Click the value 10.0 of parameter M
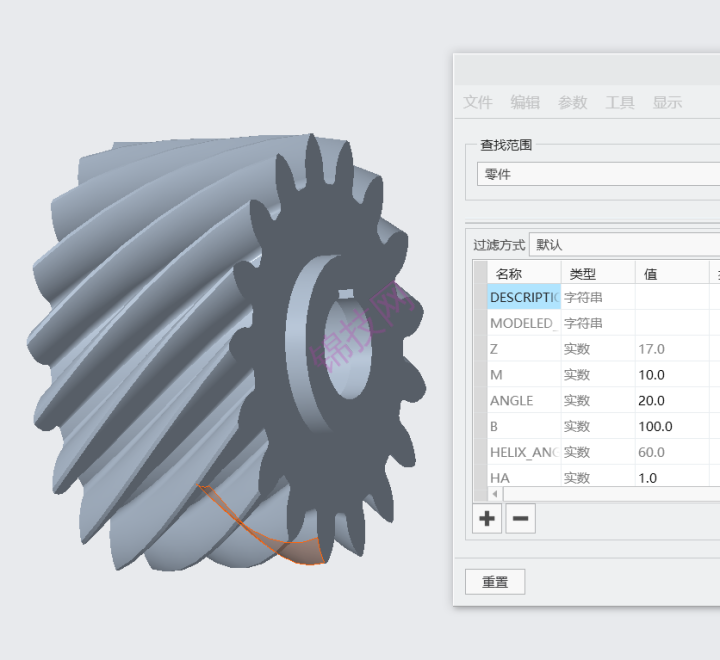720x660 pixels. (670, 375)
